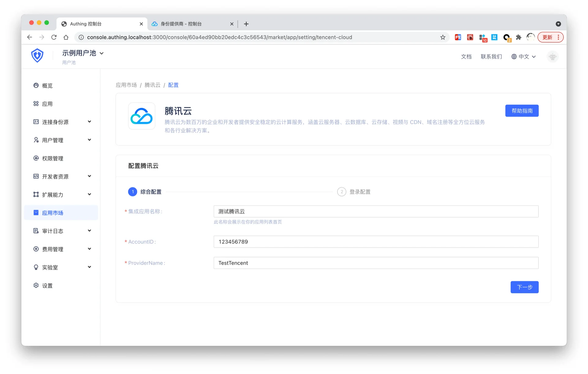588x374 pixels.
Task: Click the browser profile avatar icon
Action: (x=530, y=37)
